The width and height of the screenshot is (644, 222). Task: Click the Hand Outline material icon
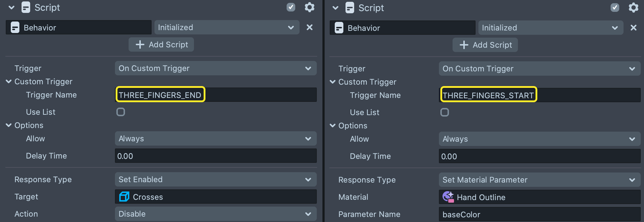coord(448,197)
